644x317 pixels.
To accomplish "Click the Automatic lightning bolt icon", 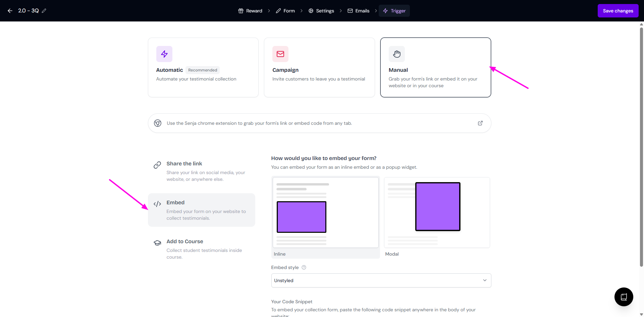I will click(x=164, y=54).
